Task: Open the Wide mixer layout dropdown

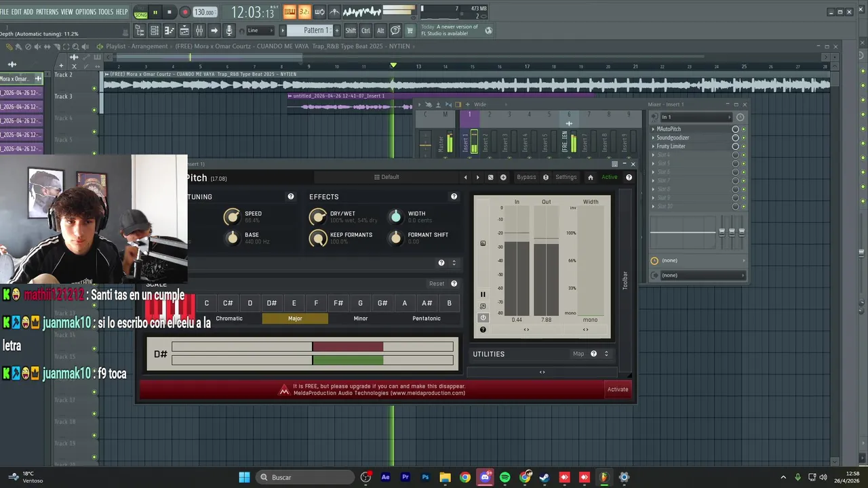Action: [x=480, y=104]
